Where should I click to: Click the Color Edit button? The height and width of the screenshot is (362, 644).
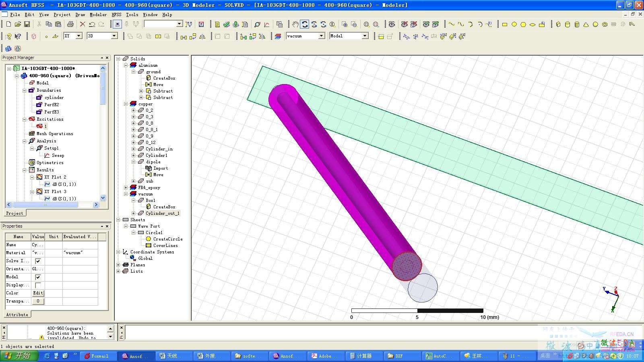point(38,293)
